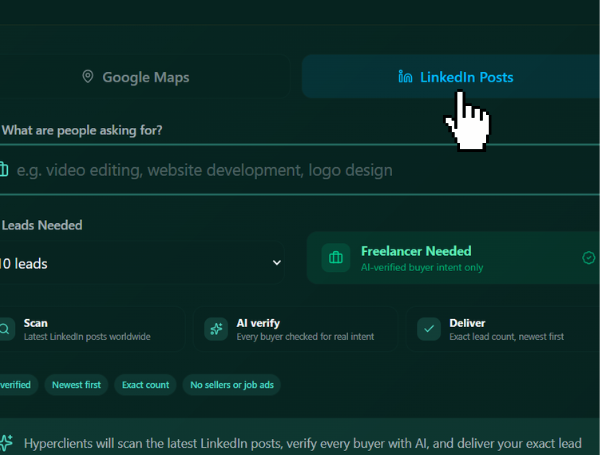Click the 'Scan' step heading
Image resolution: width=600 pixels, height=459 pixels.
pos(36,323)
